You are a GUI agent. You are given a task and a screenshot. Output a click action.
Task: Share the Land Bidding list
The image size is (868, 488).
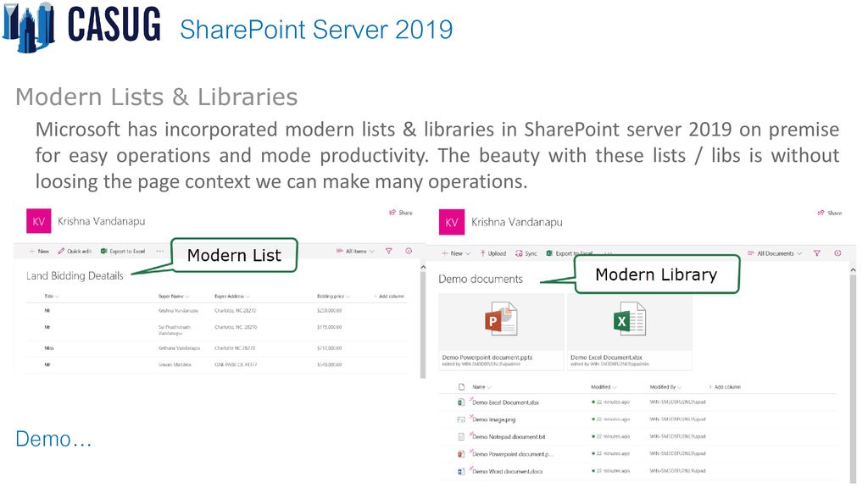tap(401, 213)
